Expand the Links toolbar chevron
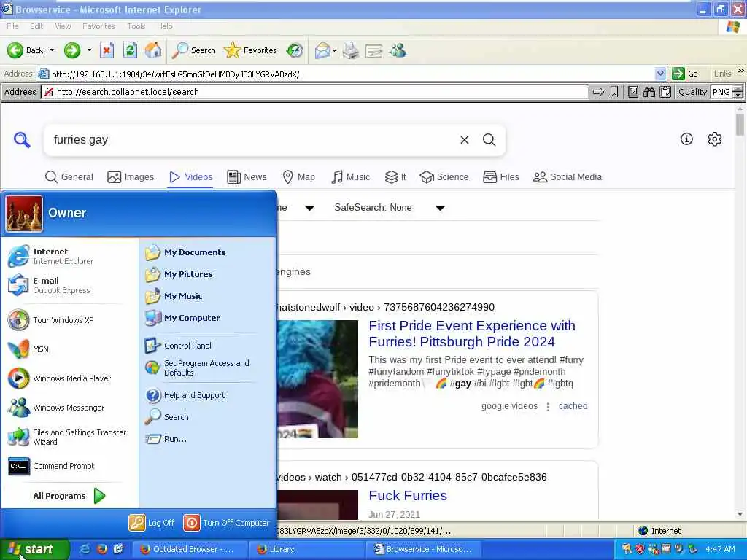 point(740,71)
